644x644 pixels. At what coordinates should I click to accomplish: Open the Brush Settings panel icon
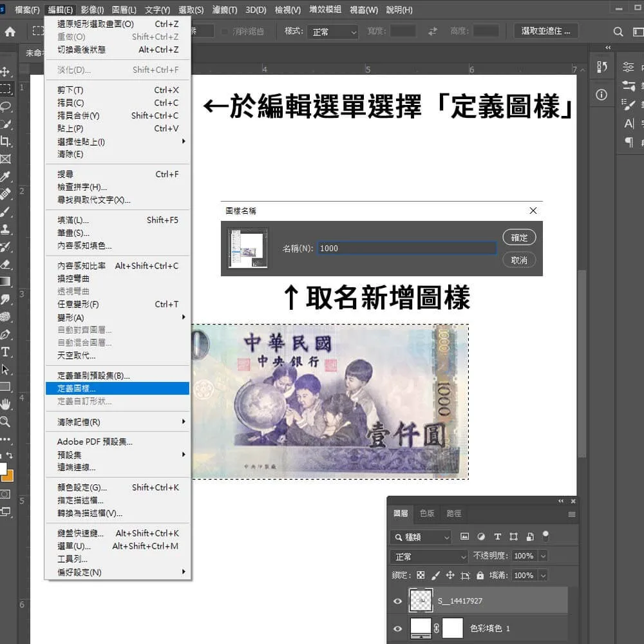pos(629,104)
